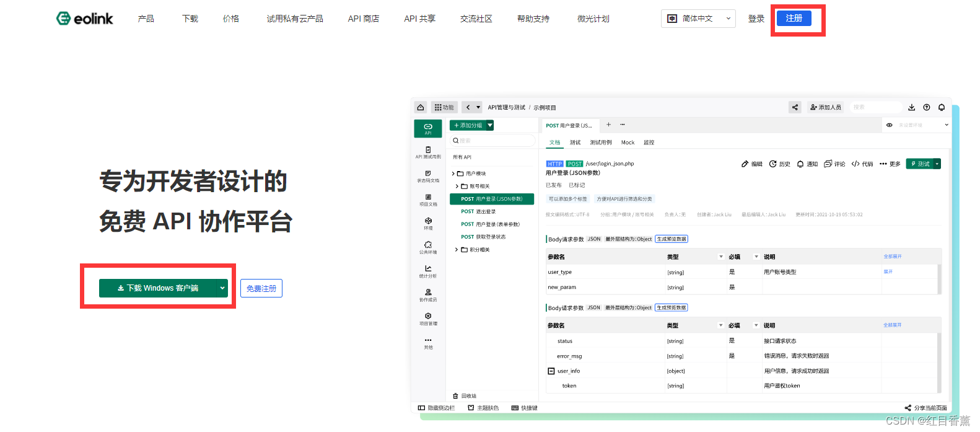980x432 pixels.
Task: Toggle 主题肤色 theme option
Action: click(x=483, y=408)
